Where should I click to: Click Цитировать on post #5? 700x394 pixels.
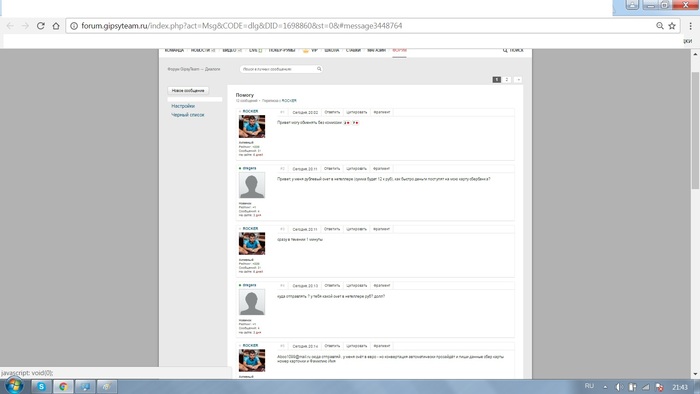(x=357, y=346)
